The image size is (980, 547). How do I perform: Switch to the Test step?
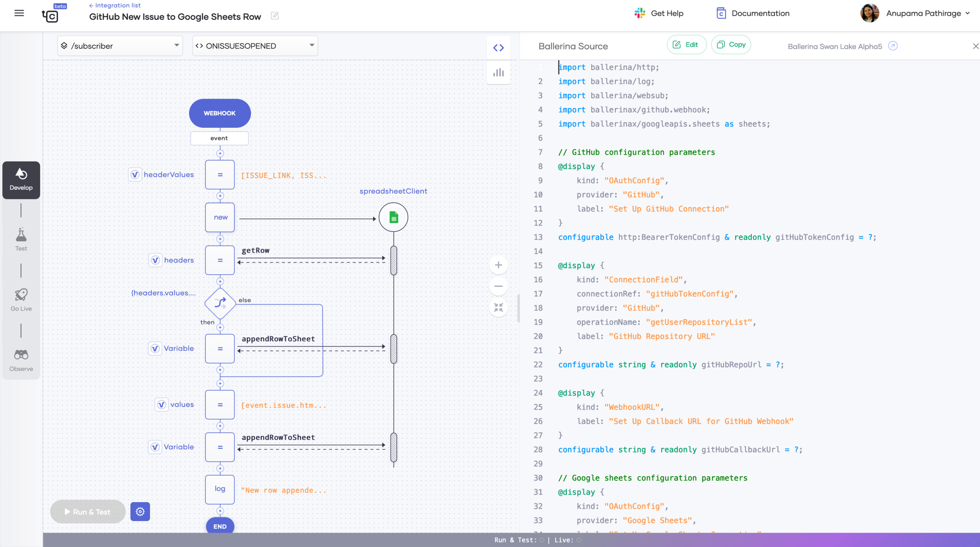tap(21, 240)
